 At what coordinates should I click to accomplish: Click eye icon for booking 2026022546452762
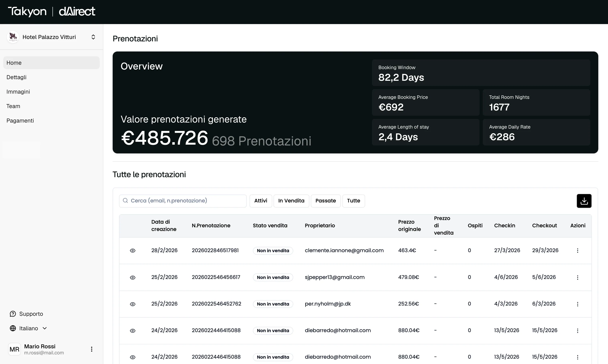[x=132, y=304]
